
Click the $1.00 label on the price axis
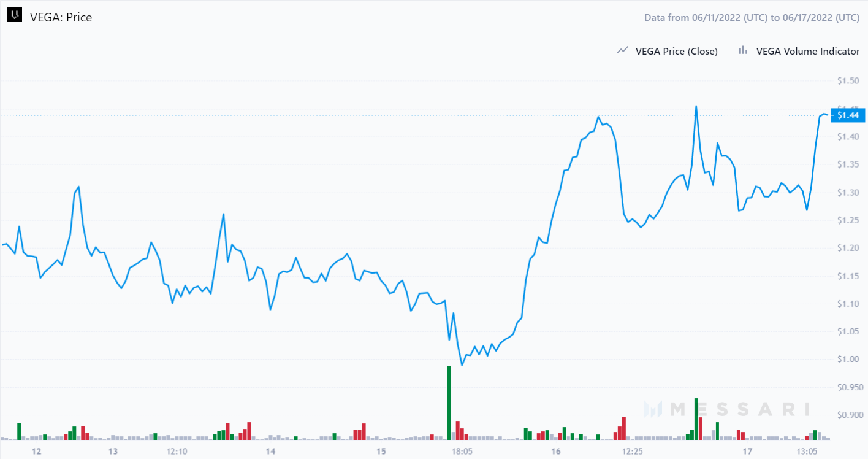coord(850,359)
